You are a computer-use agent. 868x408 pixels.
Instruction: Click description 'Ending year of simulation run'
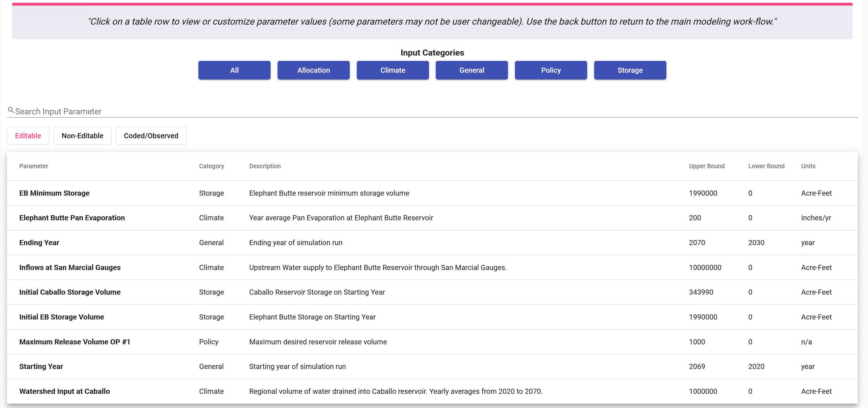pyautogui.click(x=296, y=243)
